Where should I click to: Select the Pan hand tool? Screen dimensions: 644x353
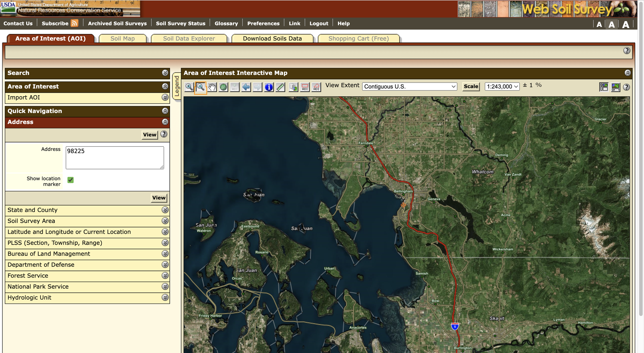pos(212,87)
